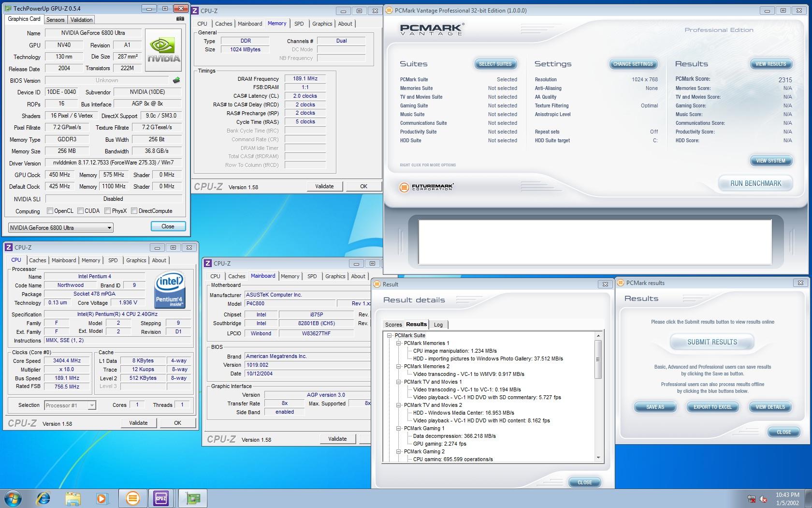Toggle the PhysX checkbox

pyautogui.click(x=107, y=211)
